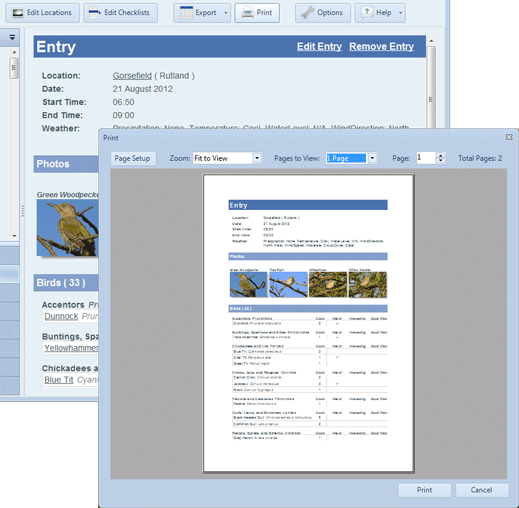Expand the Export dropdown arrow

pos(226,13)
